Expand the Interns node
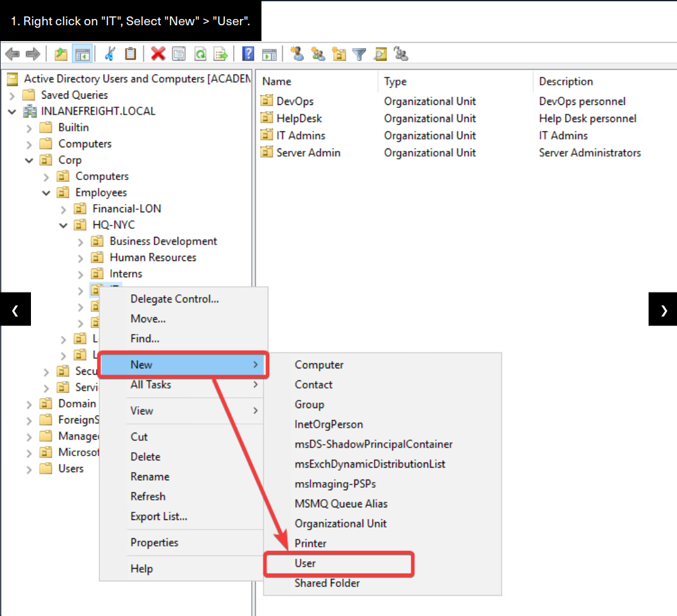 (x=80, y=274)
